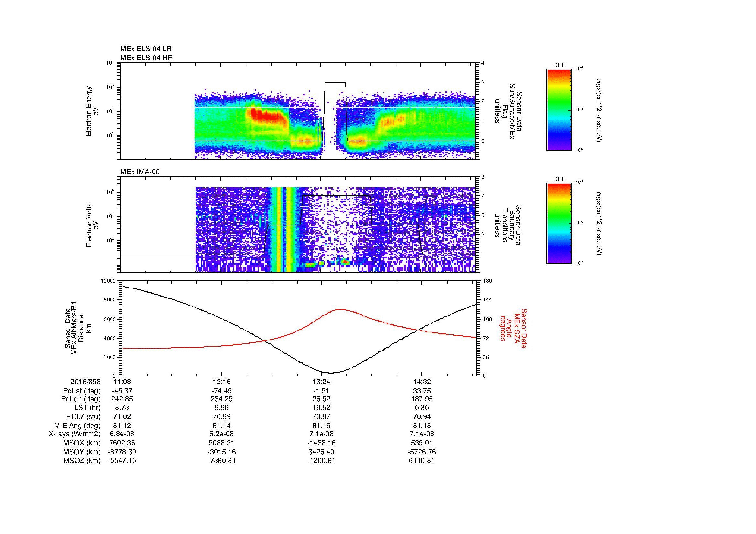The width and height of the screenshot is (756, 534).
Task: Click PdLon value 26.52
Action: (x=321, y=399)
